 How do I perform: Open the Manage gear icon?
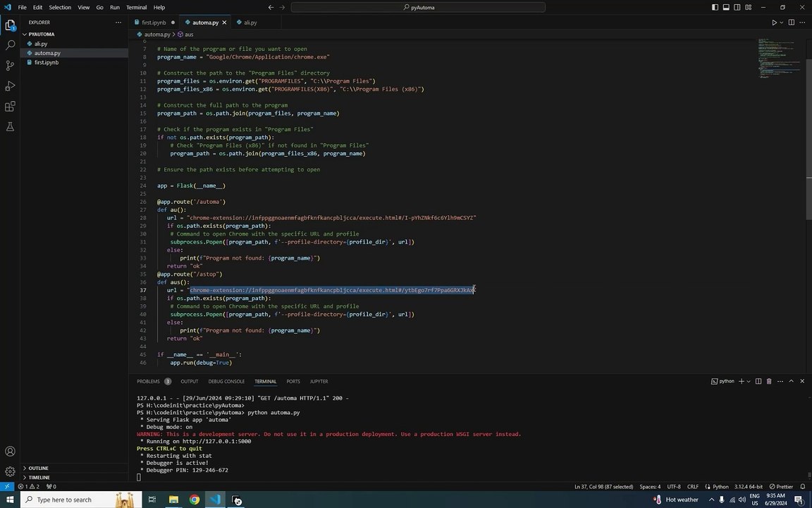coord(10,472)
